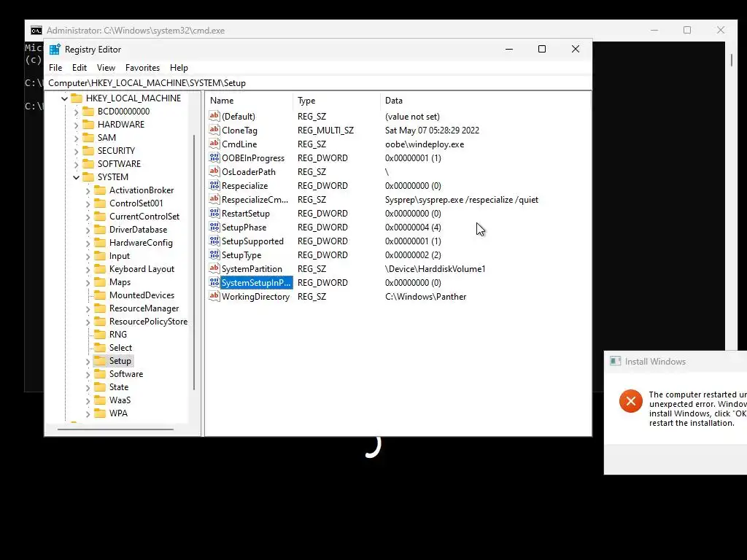
Task: Expand the CurrentControlSet key
Action: [x=88, y=217]
